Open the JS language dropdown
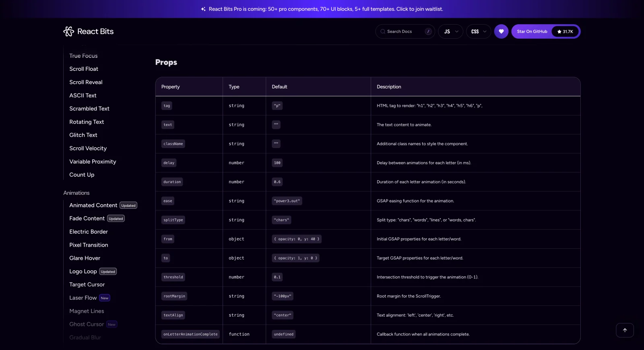The width and height of the screenshot is (644, 350). 451,31
